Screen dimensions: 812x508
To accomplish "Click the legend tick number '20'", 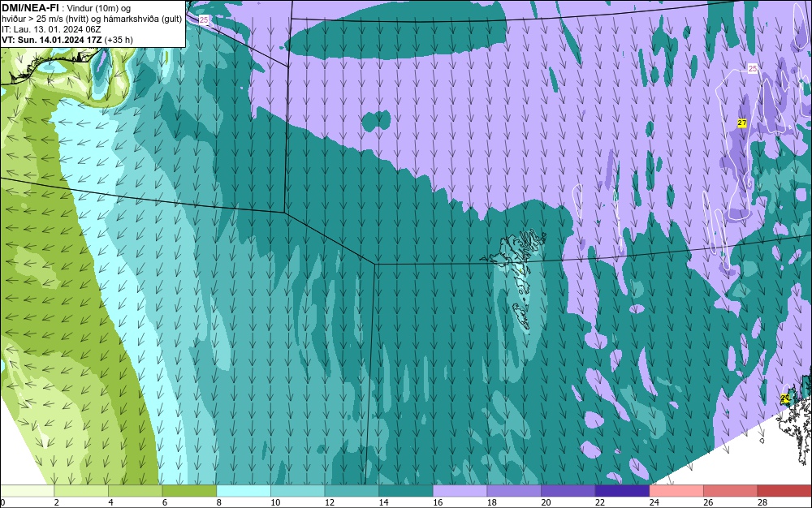I will click(x=546, y=502).
